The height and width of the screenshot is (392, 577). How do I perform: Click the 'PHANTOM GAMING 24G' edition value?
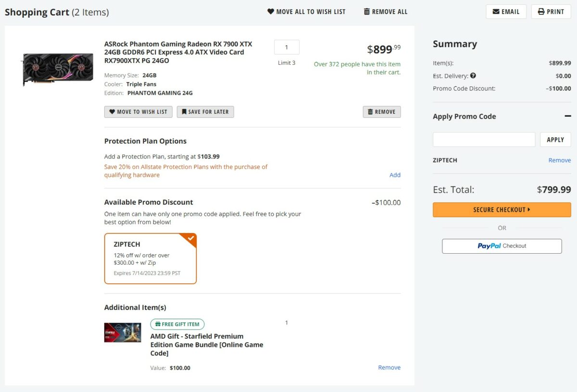point(160,93)
